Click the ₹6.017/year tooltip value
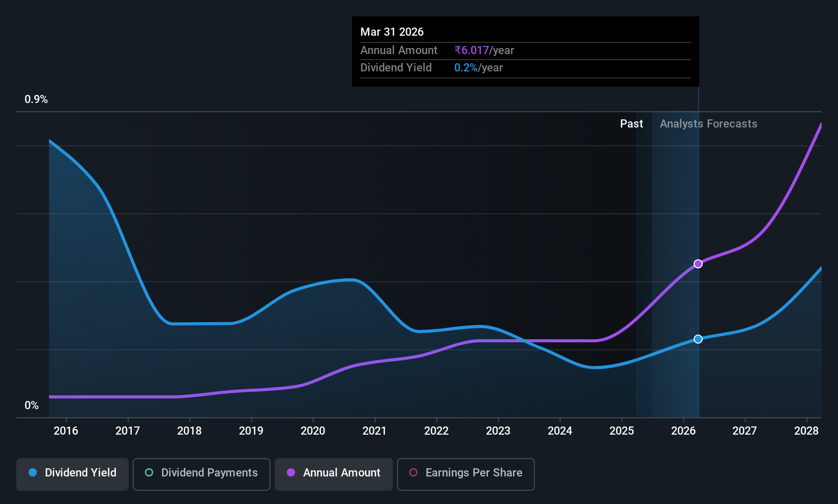This screenshot has width=838, height=504. click(x=484, y=51)
